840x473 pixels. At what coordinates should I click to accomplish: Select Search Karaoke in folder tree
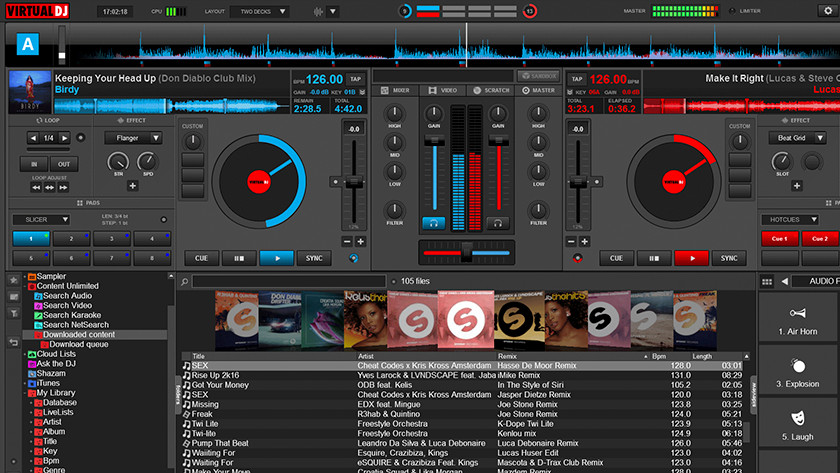[68, 315]
